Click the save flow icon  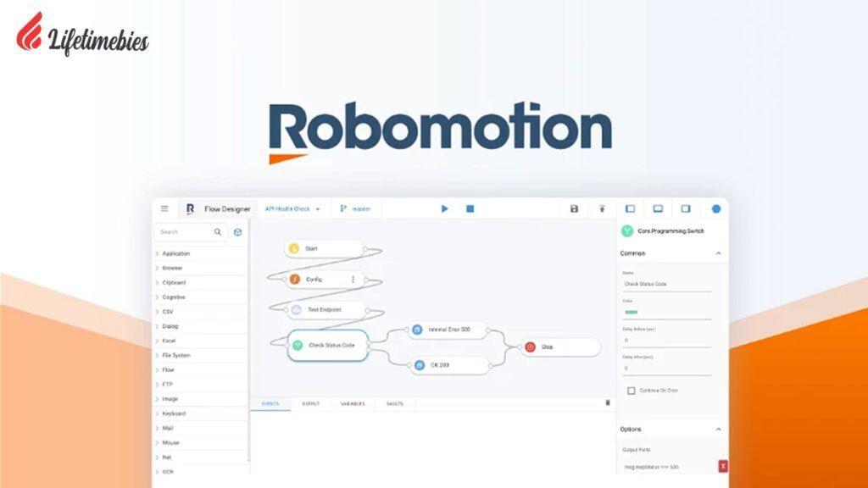click(574, 208)
